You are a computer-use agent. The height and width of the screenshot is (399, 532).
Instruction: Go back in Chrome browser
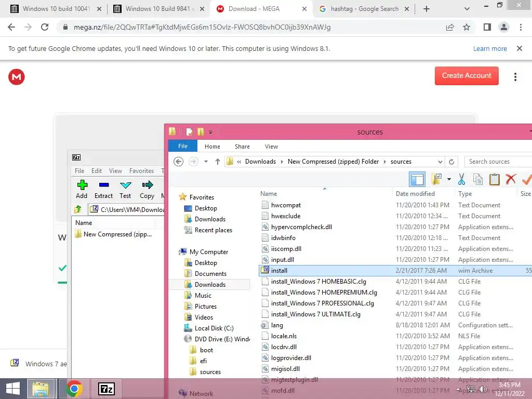click(11, 27)
